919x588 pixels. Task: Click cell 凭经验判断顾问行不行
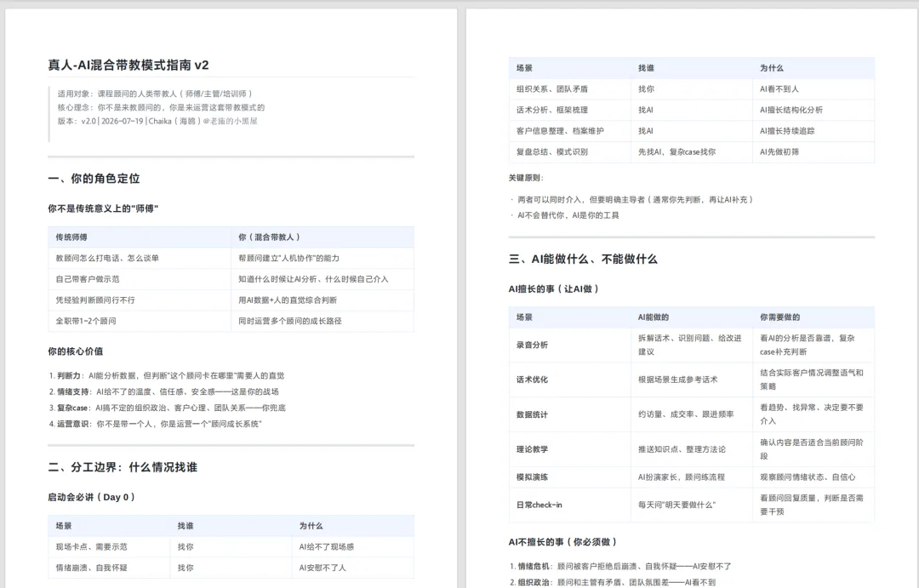coord(95,300)
